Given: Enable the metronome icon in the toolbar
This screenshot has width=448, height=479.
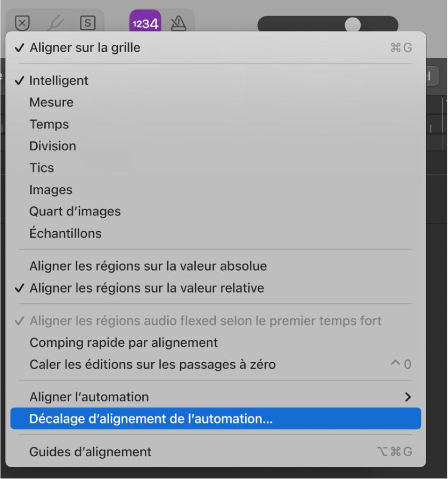Looking at the screenshot, I should 178,23.
